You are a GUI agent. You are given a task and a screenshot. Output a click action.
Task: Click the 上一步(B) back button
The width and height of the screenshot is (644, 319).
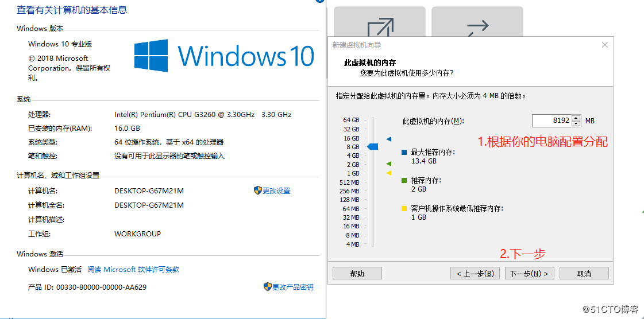475,274
